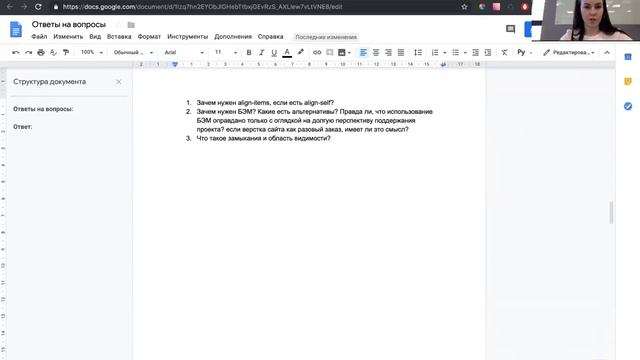Open the Arial font dropdown
Screen dimensions: 640x360
click(184, 52)
